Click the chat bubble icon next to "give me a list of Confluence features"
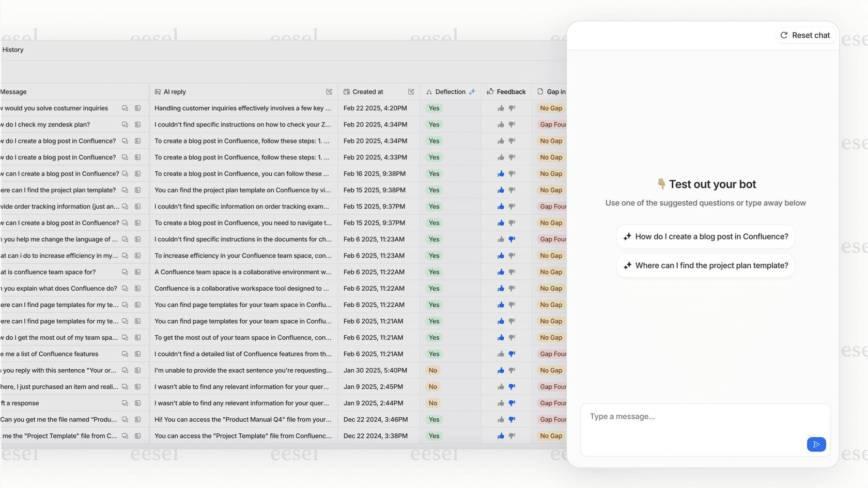868x488 pixels. tap(125, 354)
